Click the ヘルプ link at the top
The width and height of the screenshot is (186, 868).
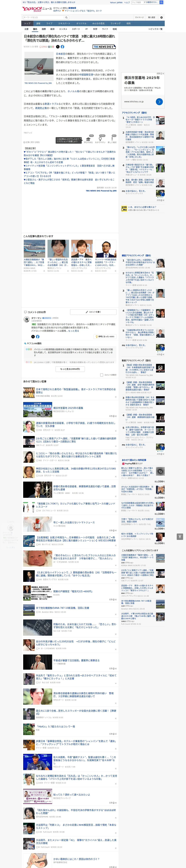tap(127, 2)
